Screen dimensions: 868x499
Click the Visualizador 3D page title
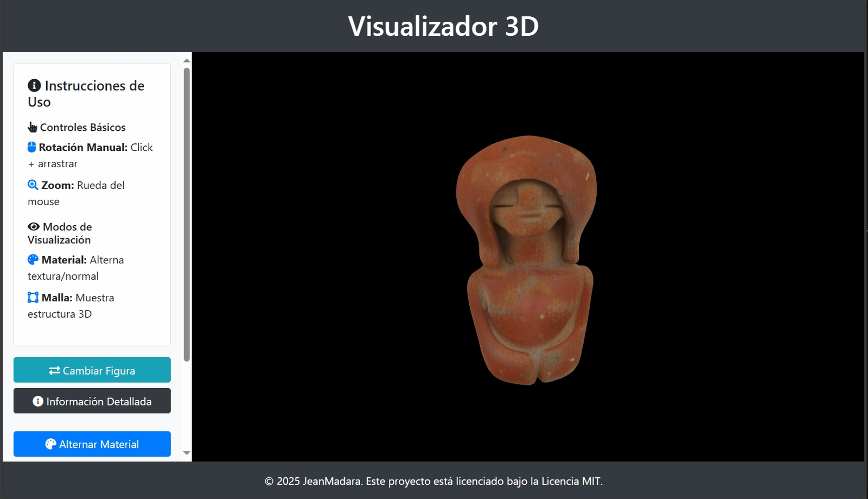(x=443, y=26)
